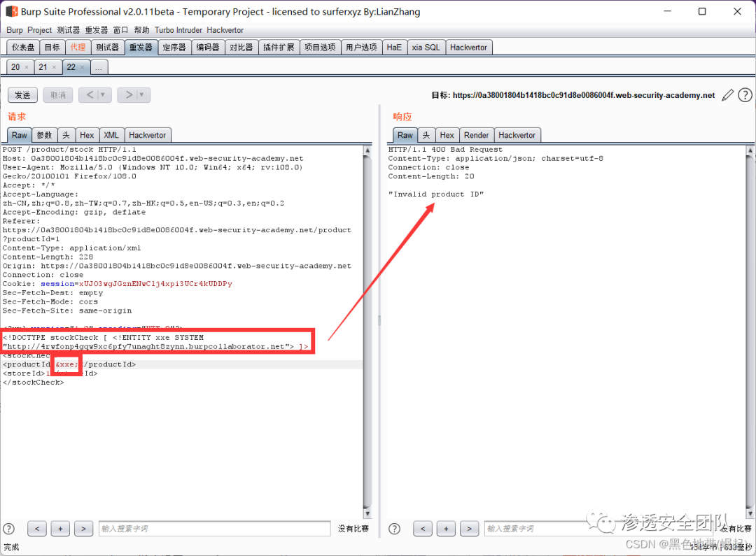Switch to the 测试器 intruder tab
The width and height of the screenshot is (756, 556).
pyautogui.click(x=107, y=48)
